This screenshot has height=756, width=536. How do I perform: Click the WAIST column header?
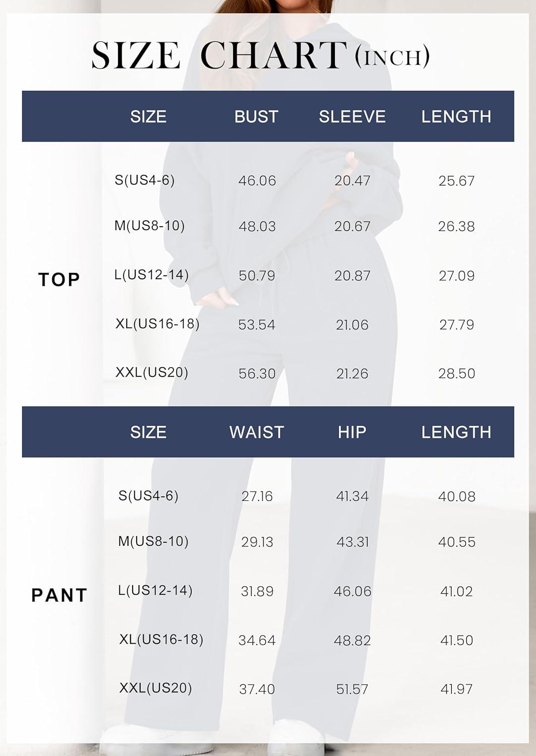coord(257,432)
